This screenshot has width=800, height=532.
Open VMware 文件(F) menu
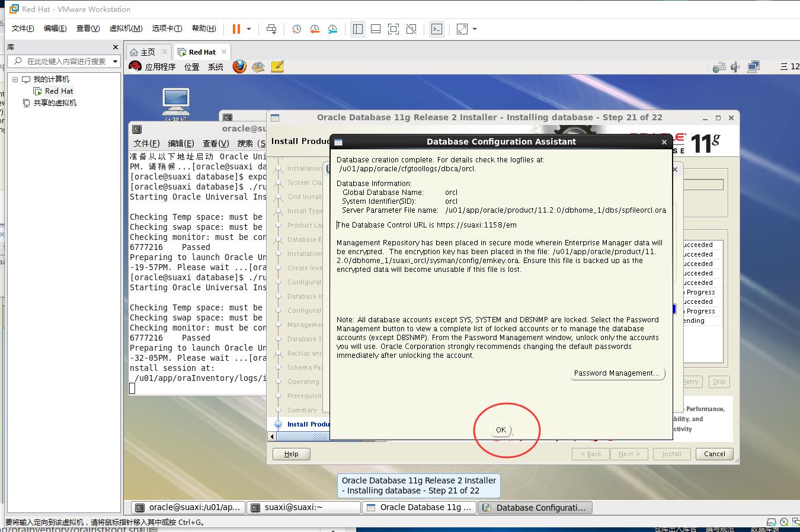[23, 28]
